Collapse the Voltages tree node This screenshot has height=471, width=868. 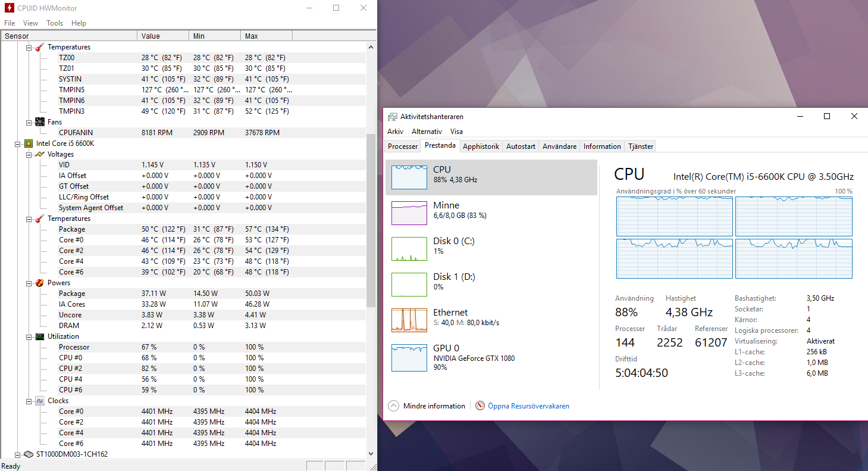29,154
